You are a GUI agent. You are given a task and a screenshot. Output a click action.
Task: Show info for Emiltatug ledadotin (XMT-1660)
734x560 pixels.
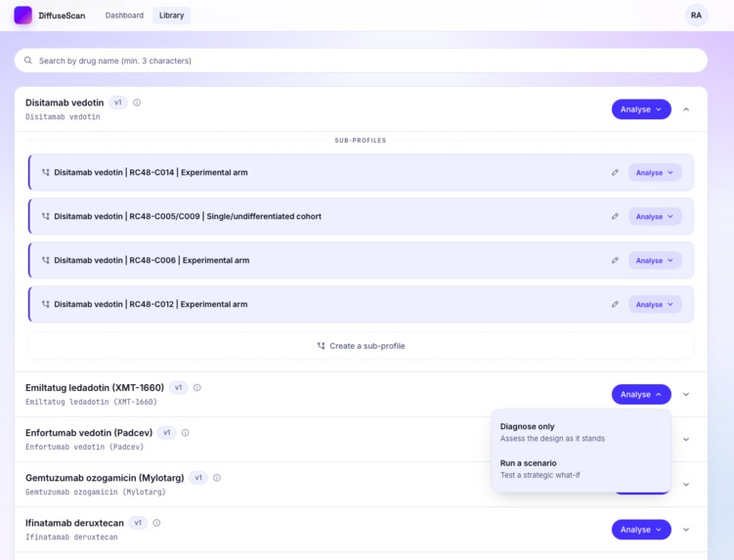point(197,388)
